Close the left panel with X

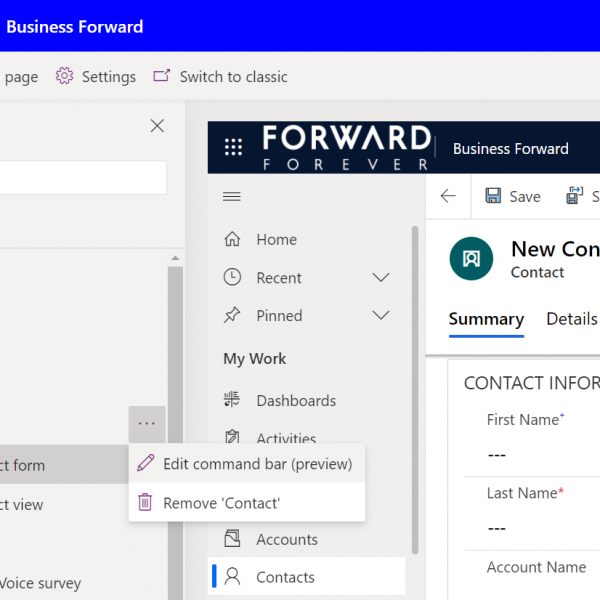(x=157, y=125)
